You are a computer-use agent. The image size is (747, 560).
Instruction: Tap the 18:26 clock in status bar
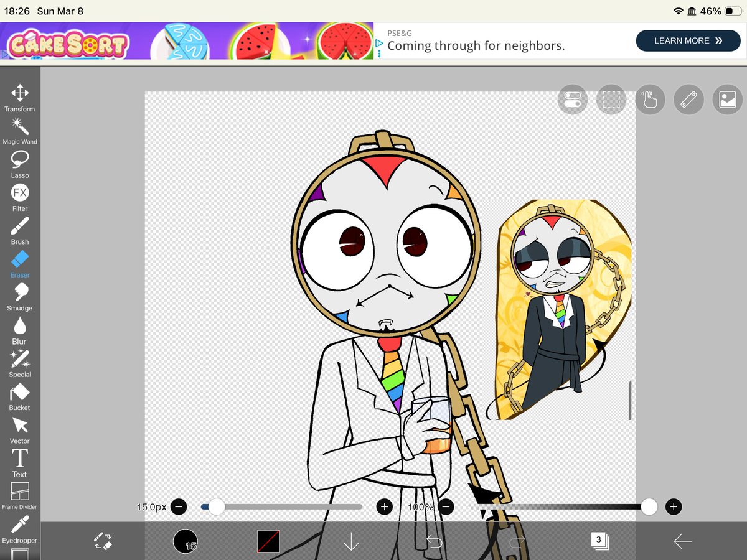[17, 11]
